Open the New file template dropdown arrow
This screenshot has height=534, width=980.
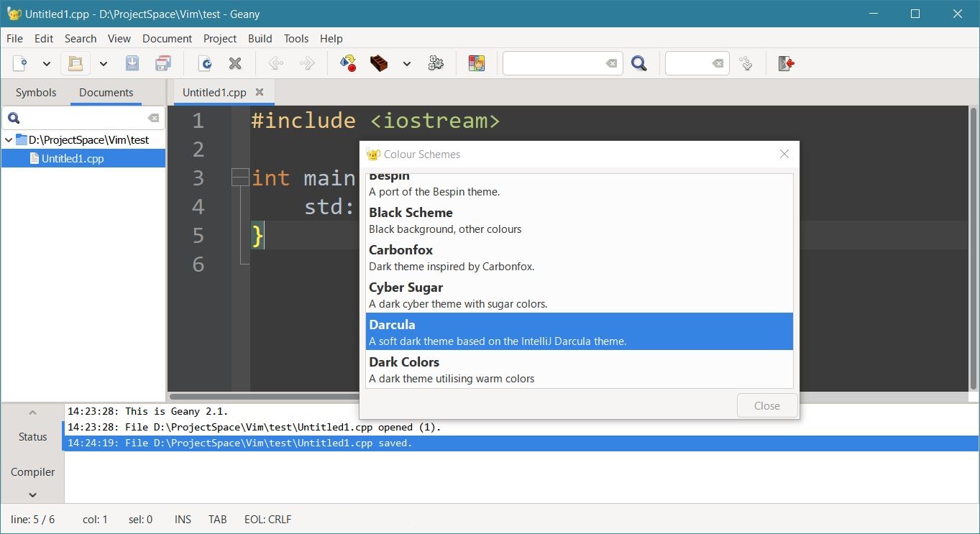pos(47,64)
